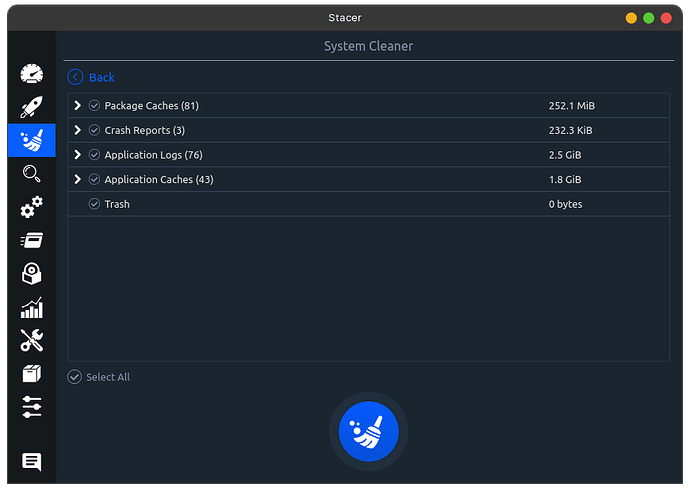Expand the Package Caches (81) row
The height and width of the screenshot is (491, 690).
pos(77,106)
